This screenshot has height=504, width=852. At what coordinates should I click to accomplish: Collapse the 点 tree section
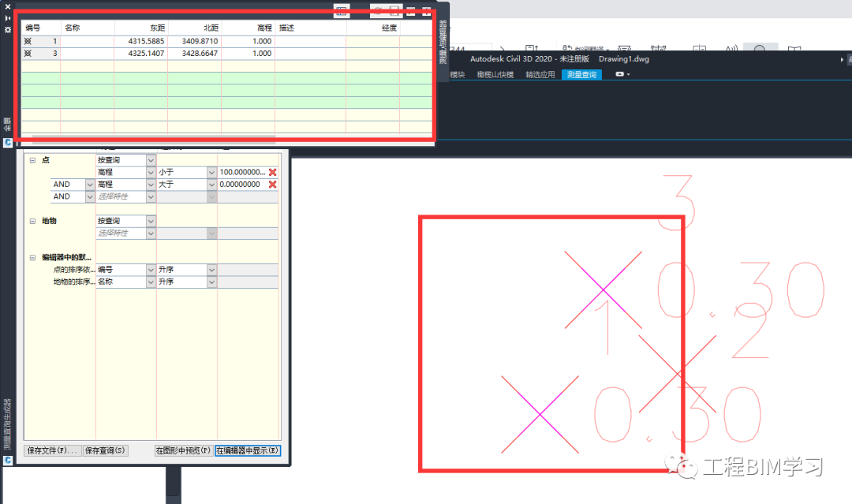pos(32,160)
